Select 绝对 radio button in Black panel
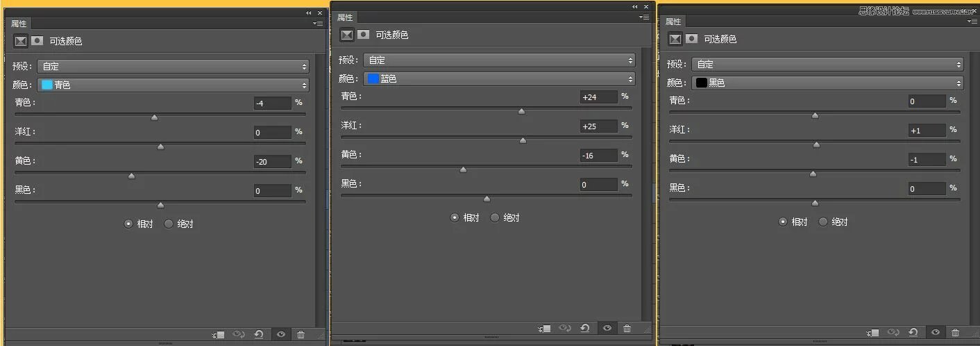 pyautogui.click(x=823, y=222)
